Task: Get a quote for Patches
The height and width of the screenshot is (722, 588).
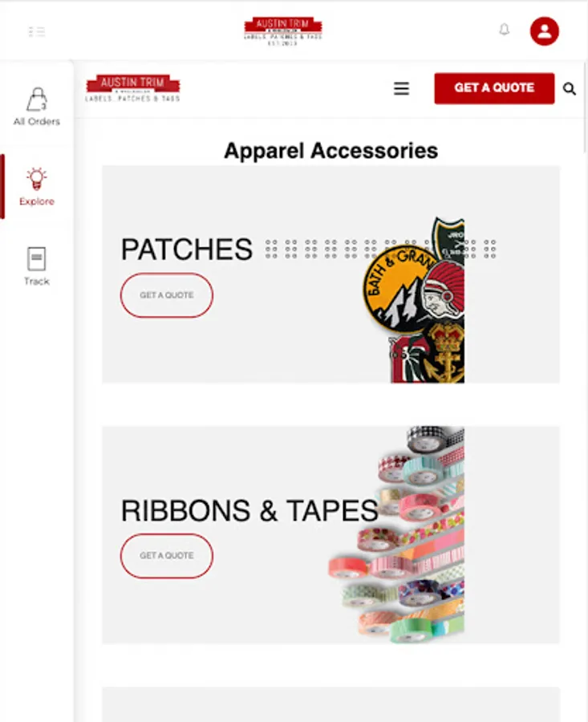Action: tap(167, 295)
